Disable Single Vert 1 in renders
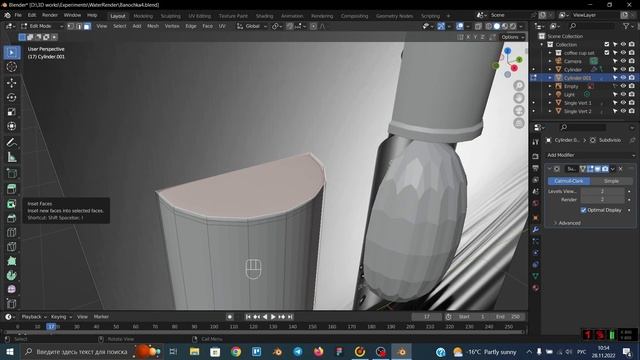The image size is (640, 360). tap(632, 103)
